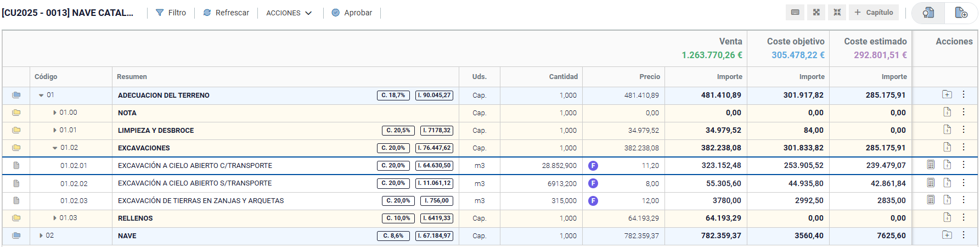Viewport: 980px width, 247px height.
Task: Click the Refrescar button
Action: pos(226,13)
